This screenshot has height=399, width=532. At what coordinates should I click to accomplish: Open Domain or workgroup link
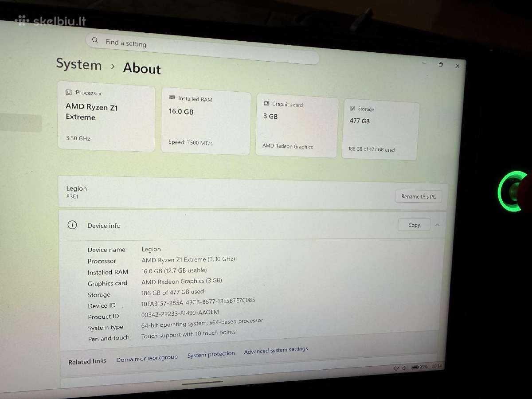[x=147, y=358]
